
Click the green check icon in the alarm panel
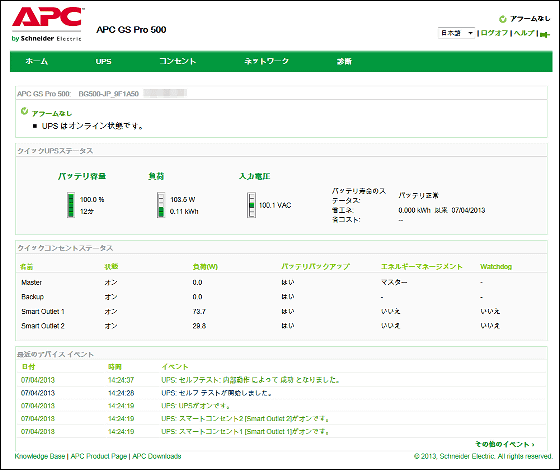24,111
